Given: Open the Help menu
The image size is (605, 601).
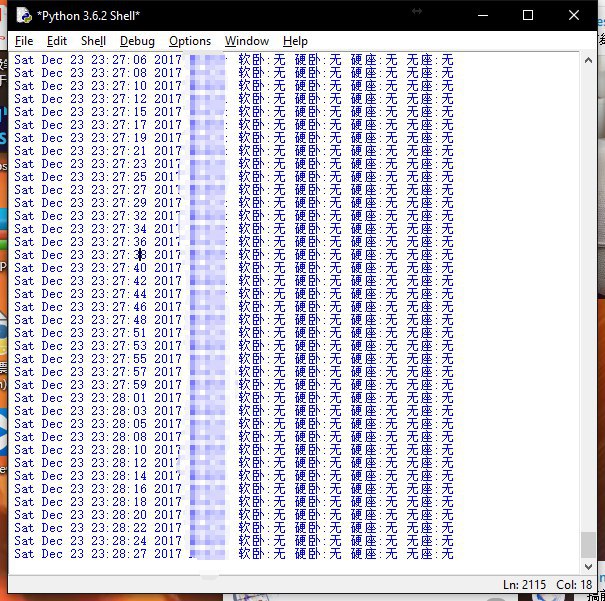Looking at the screenshot, I should [295, 41].
